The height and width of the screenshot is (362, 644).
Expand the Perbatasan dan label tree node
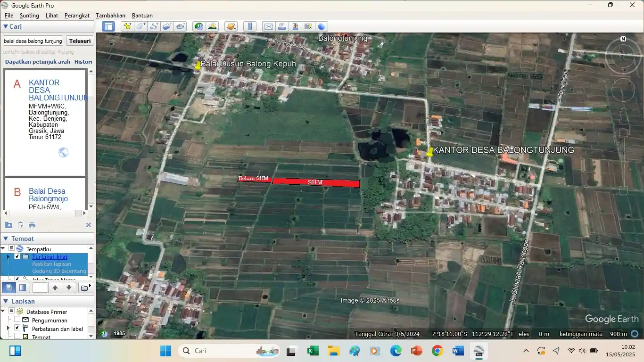pos(8,329)
